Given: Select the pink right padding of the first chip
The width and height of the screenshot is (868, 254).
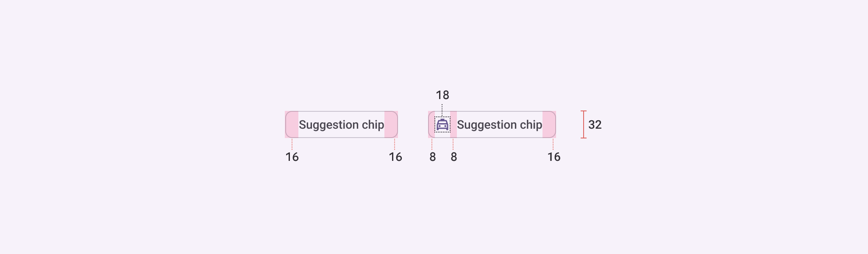Looking at the screenshot, I should [x=391, y=124].
